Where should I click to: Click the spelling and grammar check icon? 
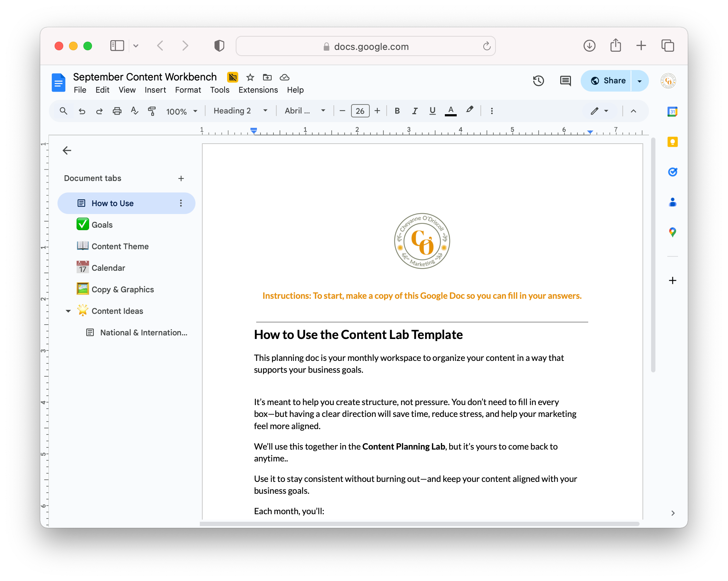134,111
